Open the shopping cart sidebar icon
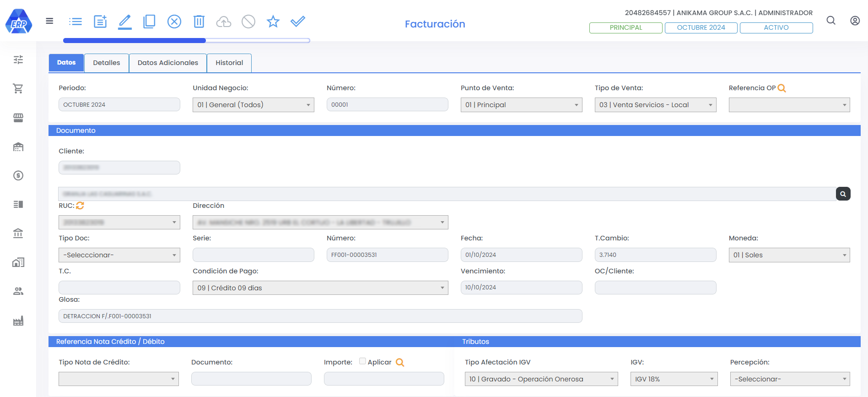The image size is (868, 397). [18, 88]
